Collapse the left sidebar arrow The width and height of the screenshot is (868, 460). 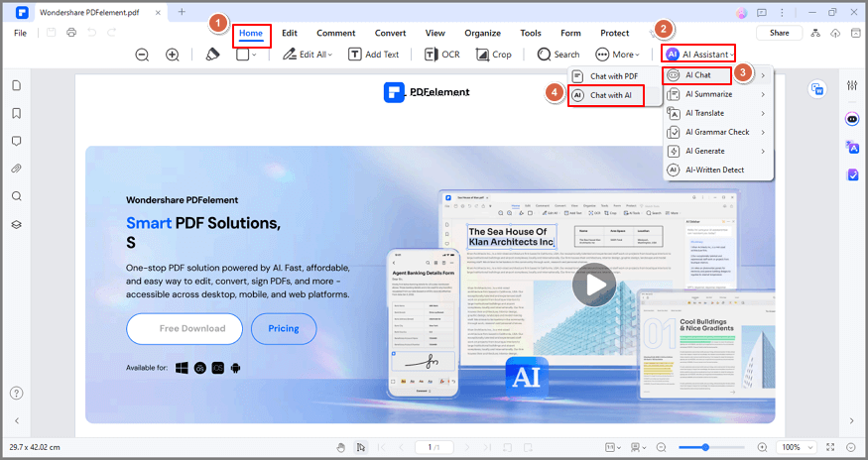click(x=17, y=420)
